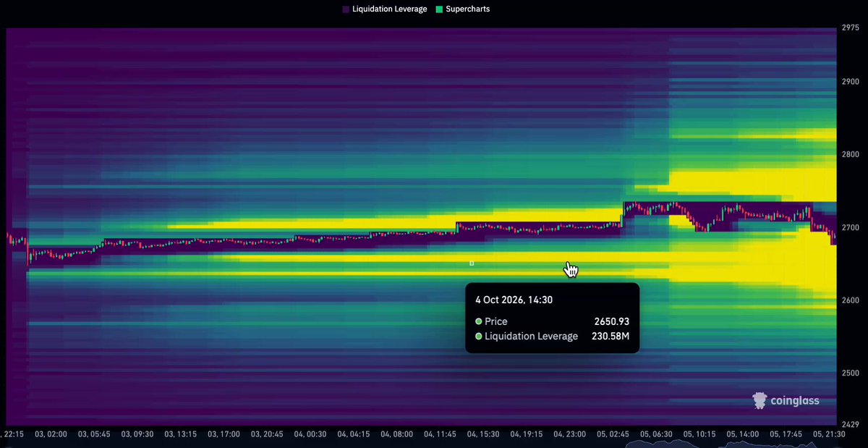Click the 2900 price axis label
The height and width of the screenshot is (448, 868).
click(851, 82)
